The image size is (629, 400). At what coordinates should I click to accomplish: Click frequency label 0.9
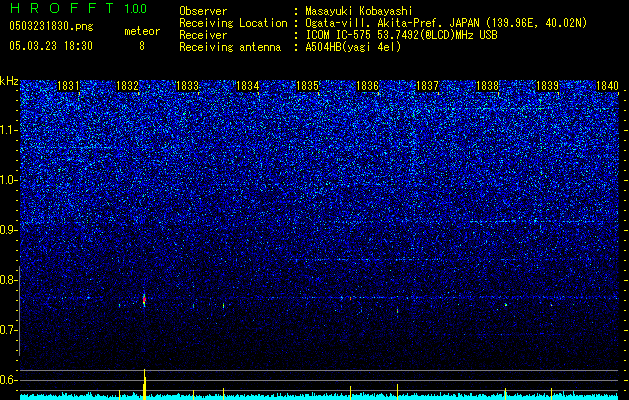tap(9, 230)
